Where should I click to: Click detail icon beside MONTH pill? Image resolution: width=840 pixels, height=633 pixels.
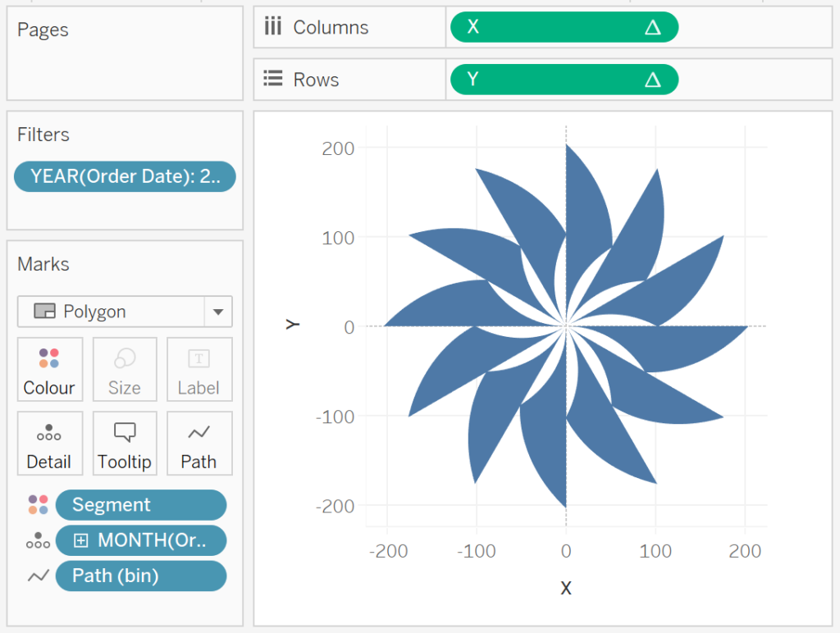click(38, 540)
